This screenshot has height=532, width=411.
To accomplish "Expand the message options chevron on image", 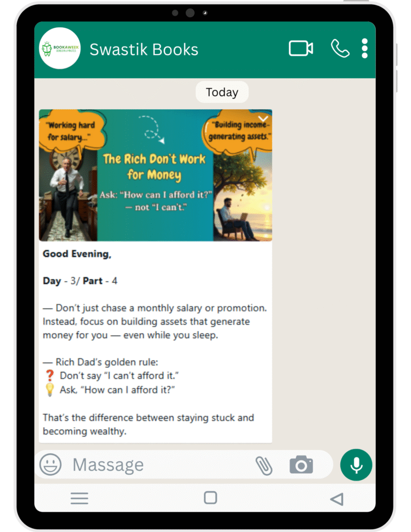I will [x=263, y=119].
